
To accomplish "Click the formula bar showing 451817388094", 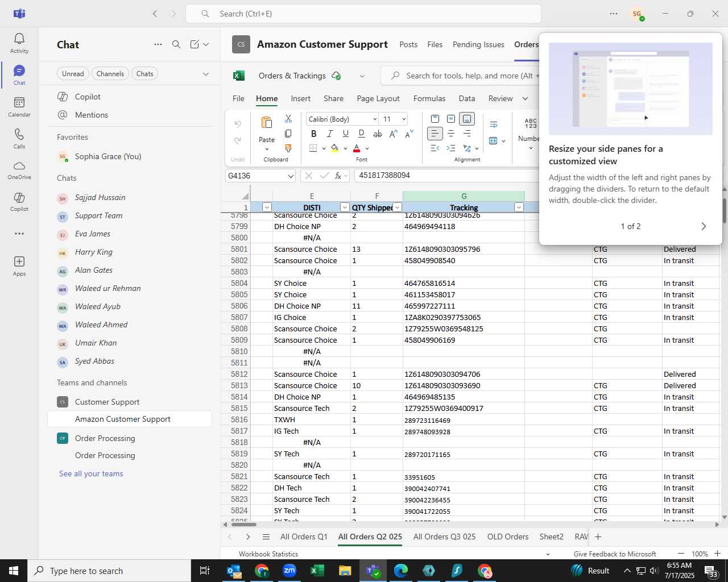I will coord(446,176).
